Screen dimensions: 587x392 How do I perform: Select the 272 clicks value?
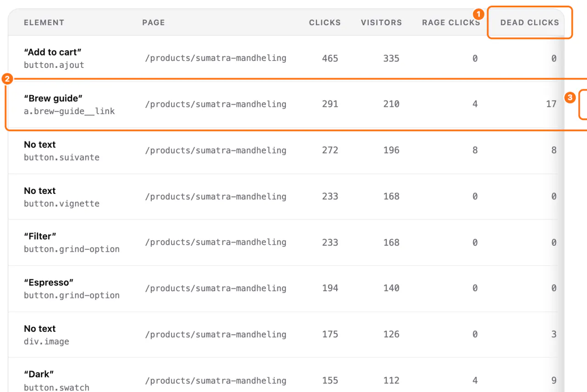pos(330,150)
